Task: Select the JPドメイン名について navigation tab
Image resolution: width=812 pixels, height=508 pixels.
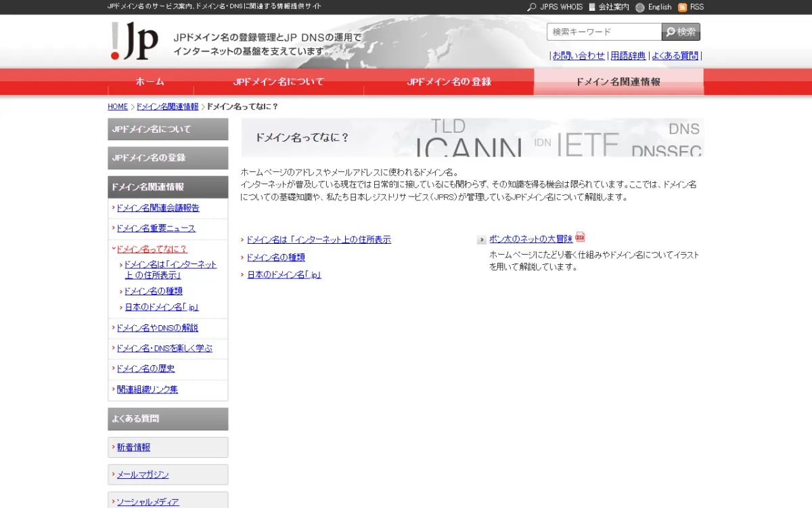Action: pos(279,82)
